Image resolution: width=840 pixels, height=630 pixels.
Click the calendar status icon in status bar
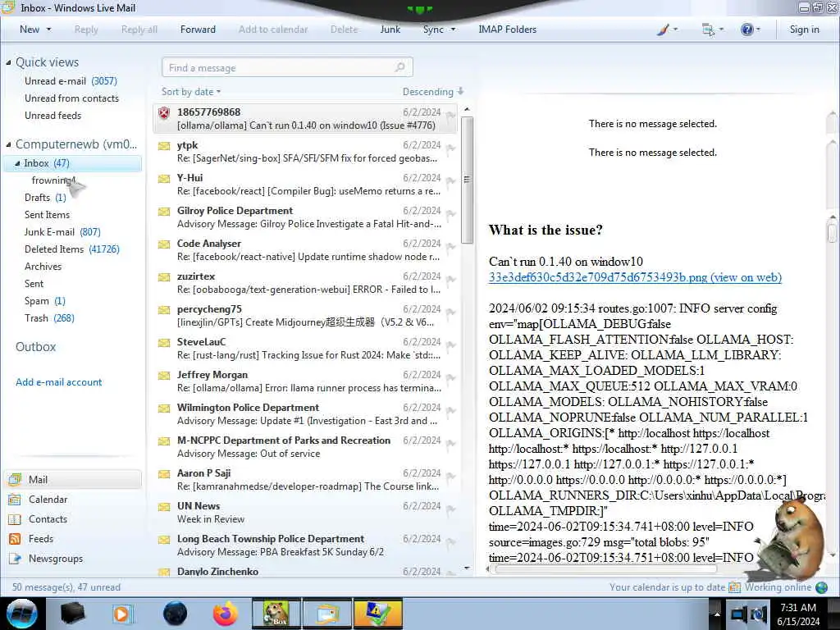point(734,587)
